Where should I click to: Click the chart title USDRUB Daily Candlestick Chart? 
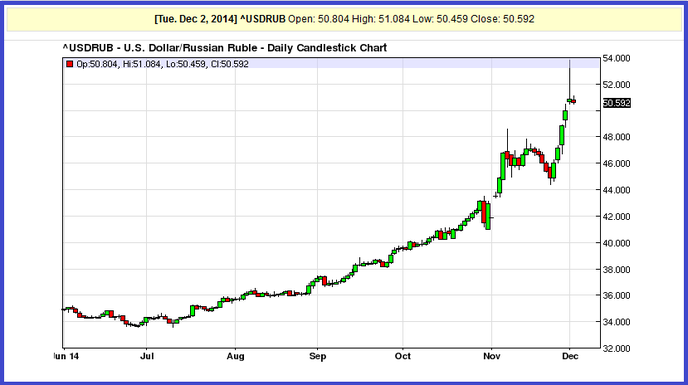(225, 48)
